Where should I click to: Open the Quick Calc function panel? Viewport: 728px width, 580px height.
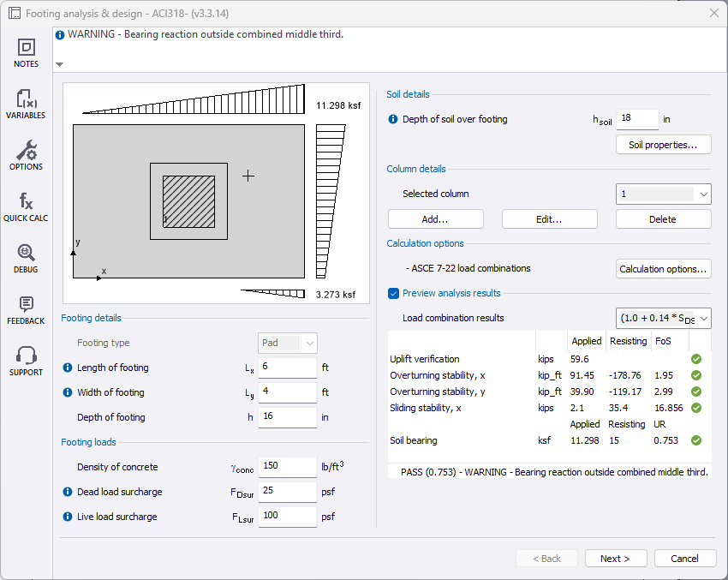[26, 206]
